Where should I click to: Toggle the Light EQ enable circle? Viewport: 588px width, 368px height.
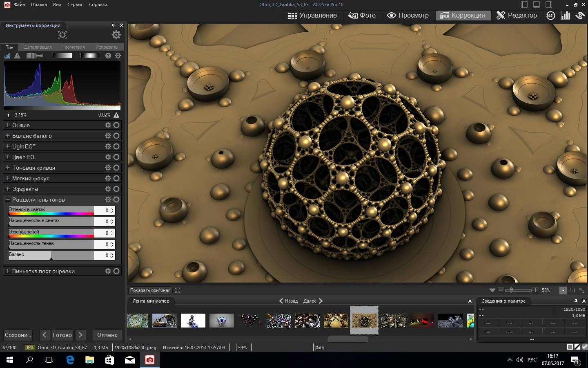(116, 146)
